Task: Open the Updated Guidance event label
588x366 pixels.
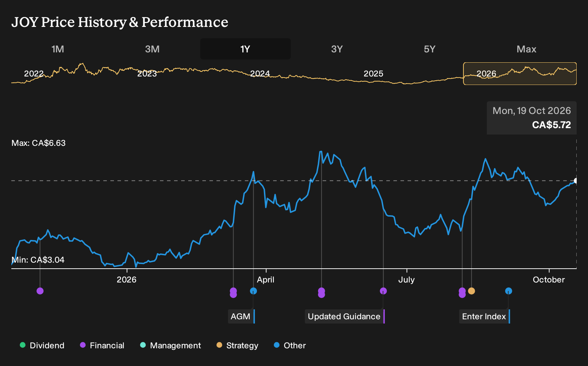Action: pos(345,316)
